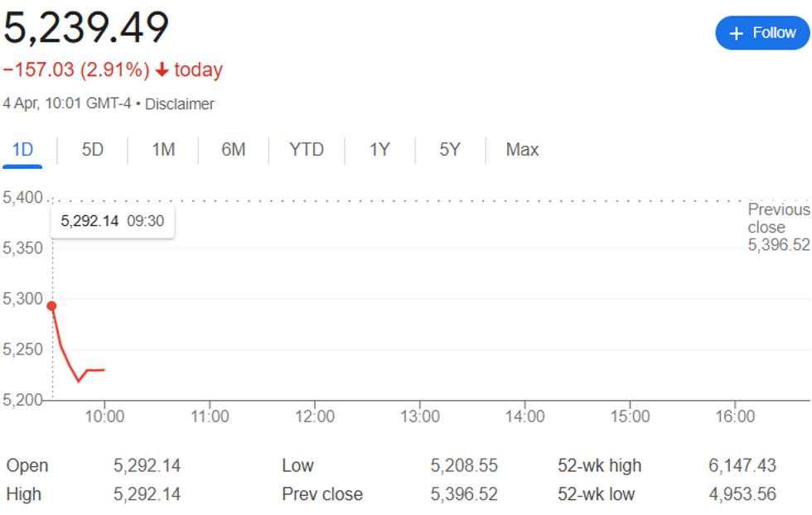The height and width of the screenshot is (515, 812).
Task: Click the plus icon in Follow button
Action: (736, 34)
